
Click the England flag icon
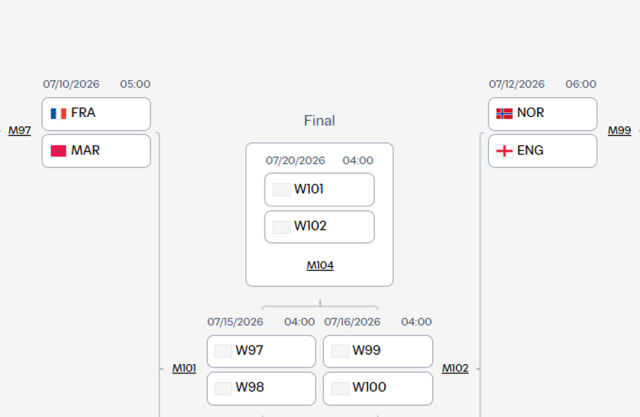point(504,151)
